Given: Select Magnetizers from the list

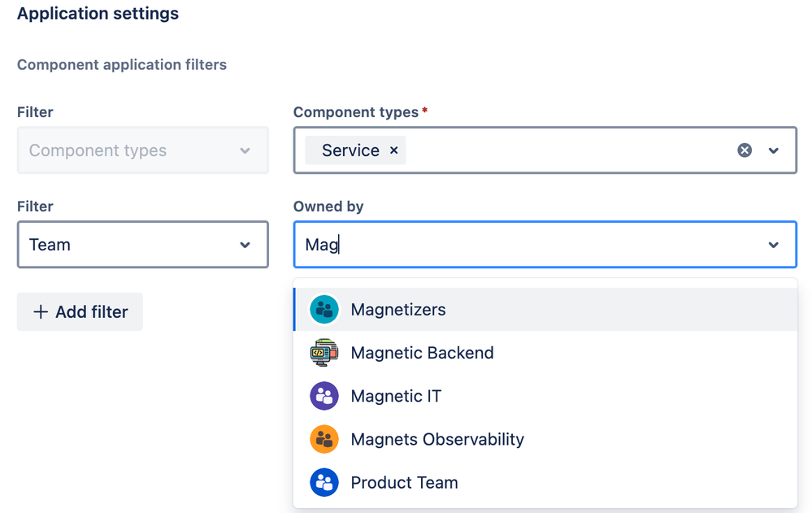Looking at the screenshot, I should click(x=398, y=310).
